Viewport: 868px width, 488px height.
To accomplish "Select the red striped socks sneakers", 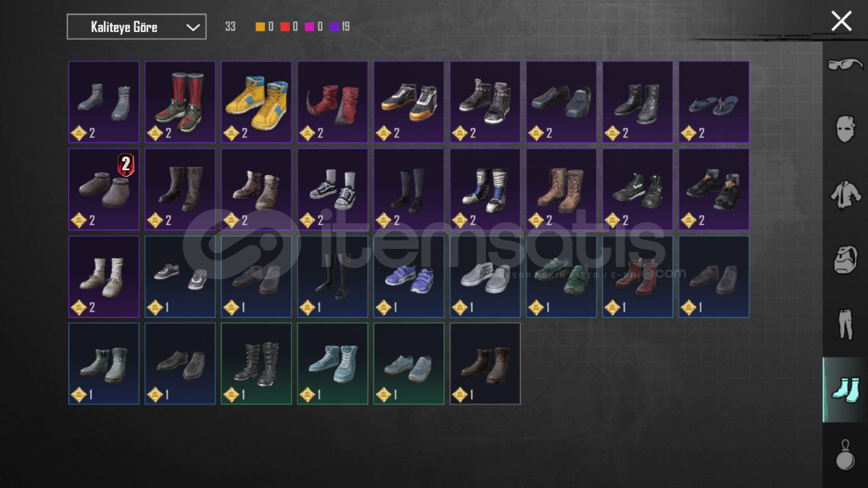I will (180, 102).
